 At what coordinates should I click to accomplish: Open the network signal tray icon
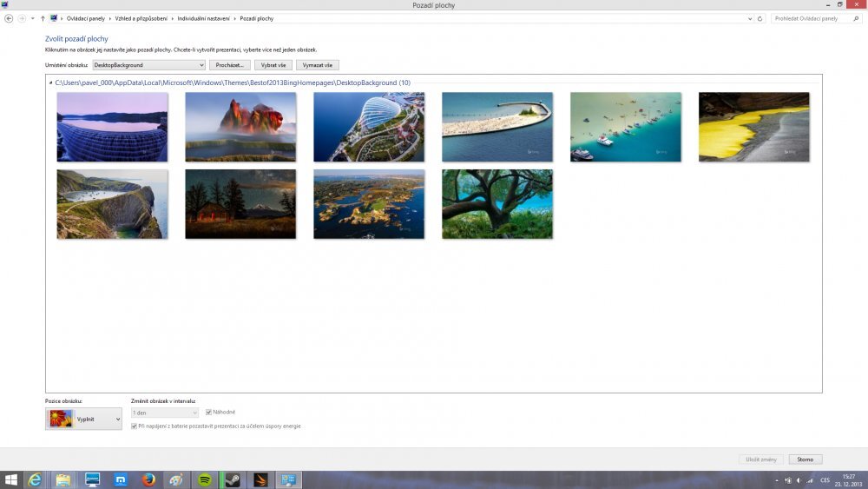(810, 480)
